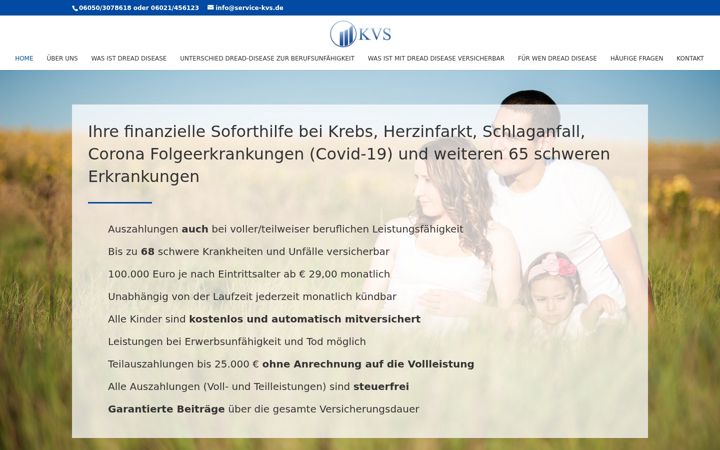The width and height of the screenshot is (720, 450).
Task: Open WAS IST MIT DREAD DISEASE VERSICHERBAR
Action: (436, 58)
